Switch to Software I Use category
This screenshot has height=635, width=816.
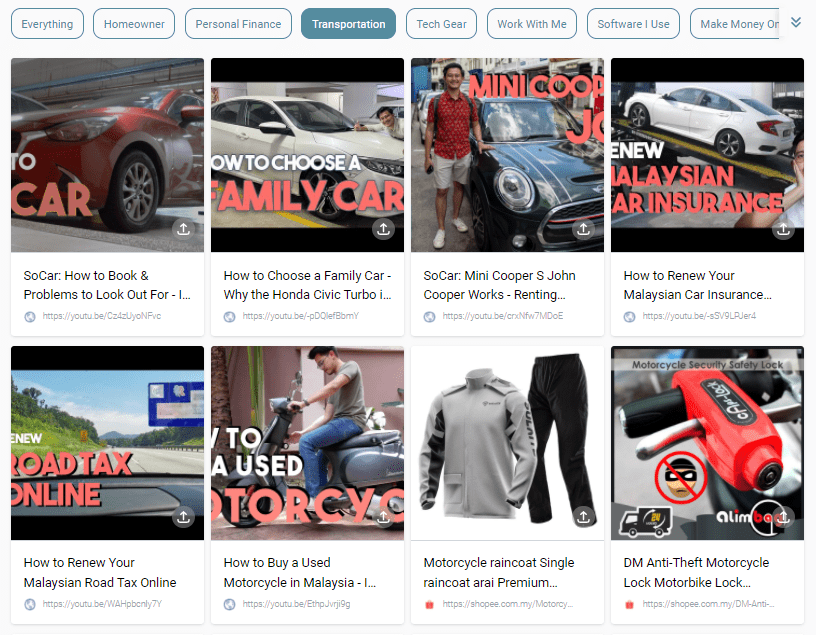pos(633,24)
